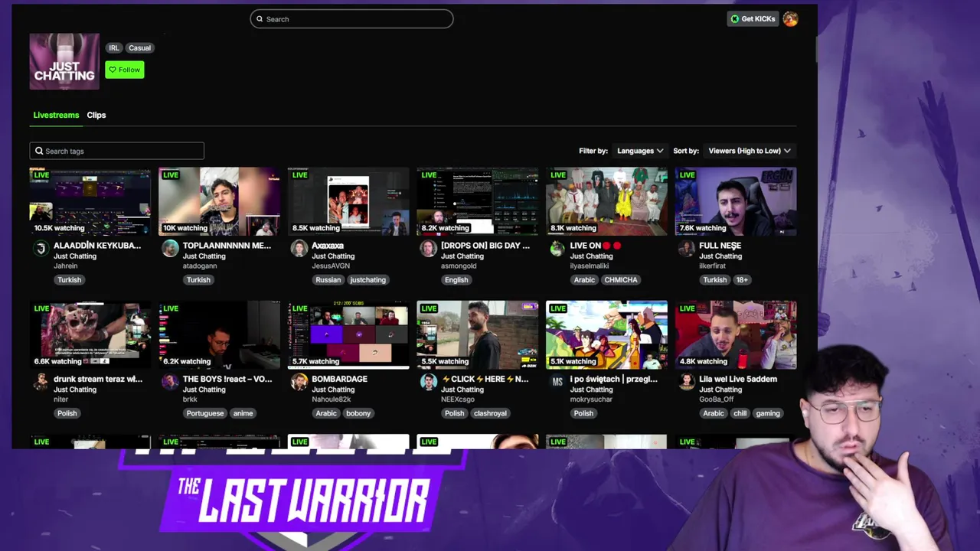Open Lila wel Live 5addem thumbnail

tap(736, 334)
